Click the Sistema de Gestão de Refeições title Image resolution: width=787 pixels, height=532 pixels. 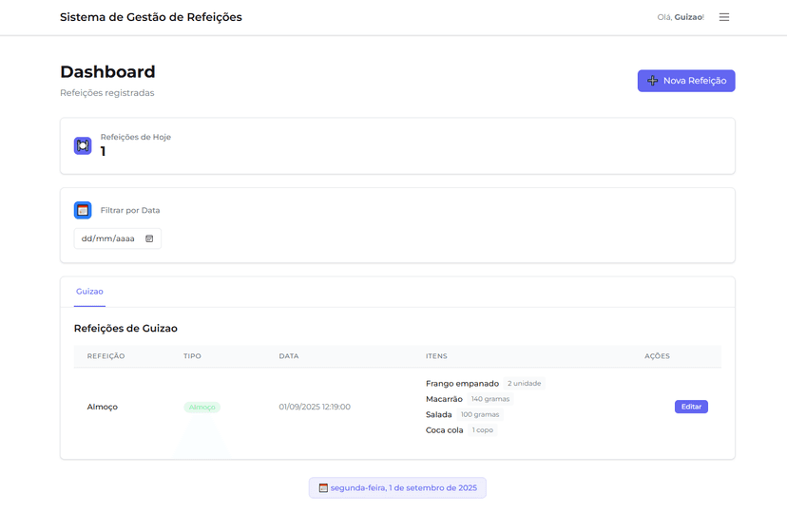click(x=150, y=17)
